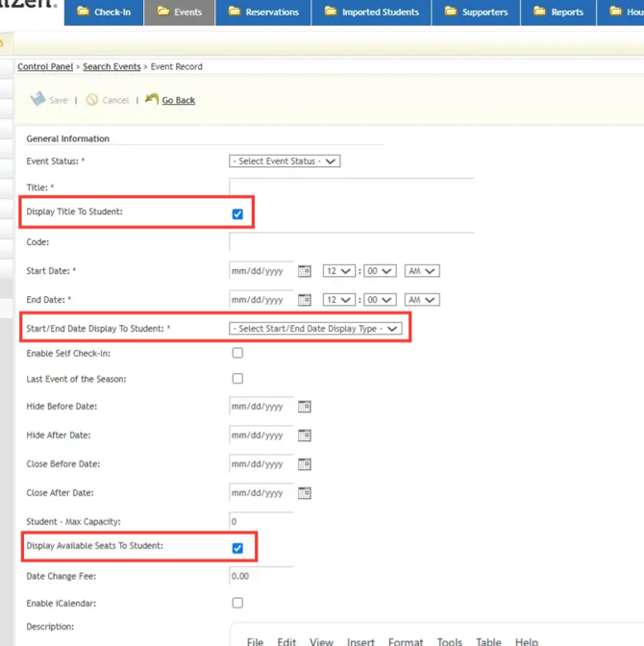The width and height of the screenshot is (644, 646).
Task: Open Start Date calendar picker icon
Action: [305, 271]
